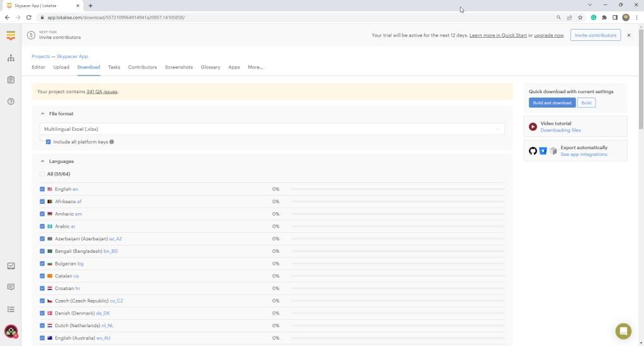The width and height of the screenshot is (644, 346).
Task: Uncheck the Bulgarian language
Action: coord(42,264)
